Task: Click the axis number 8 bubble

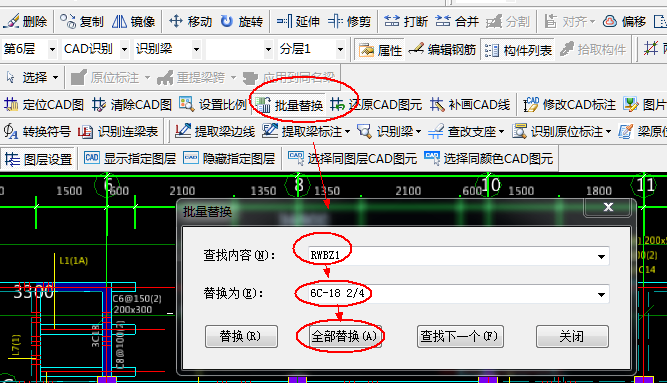Action: [299, 185]
